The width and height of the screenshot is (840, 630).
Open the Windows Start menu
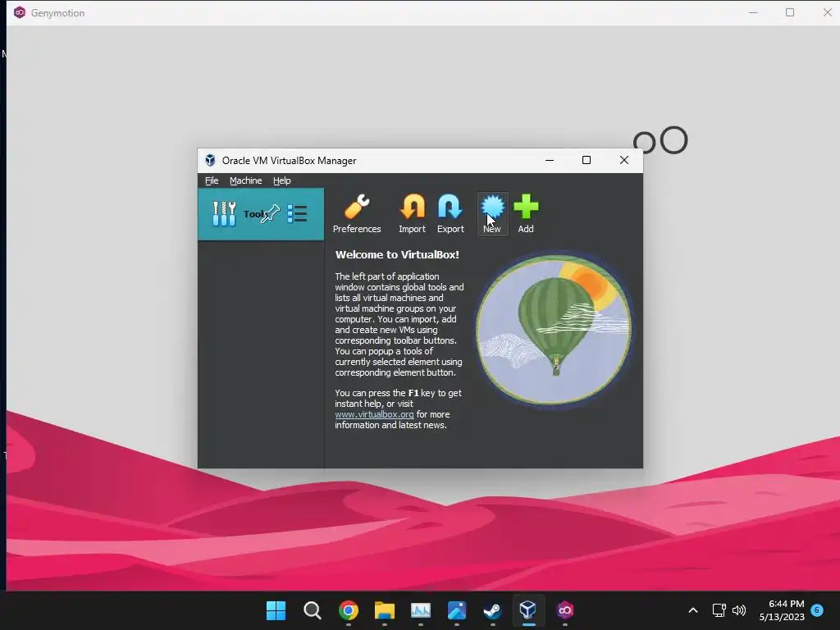coord(276,610)
